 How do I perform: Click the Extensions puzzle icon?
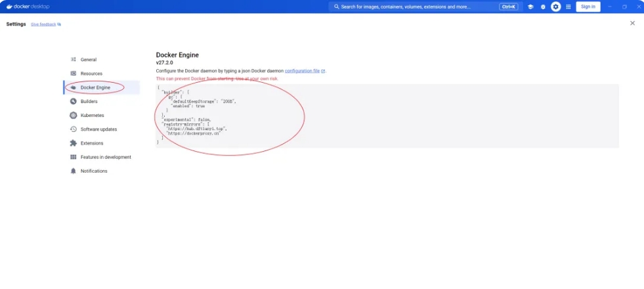73,143
